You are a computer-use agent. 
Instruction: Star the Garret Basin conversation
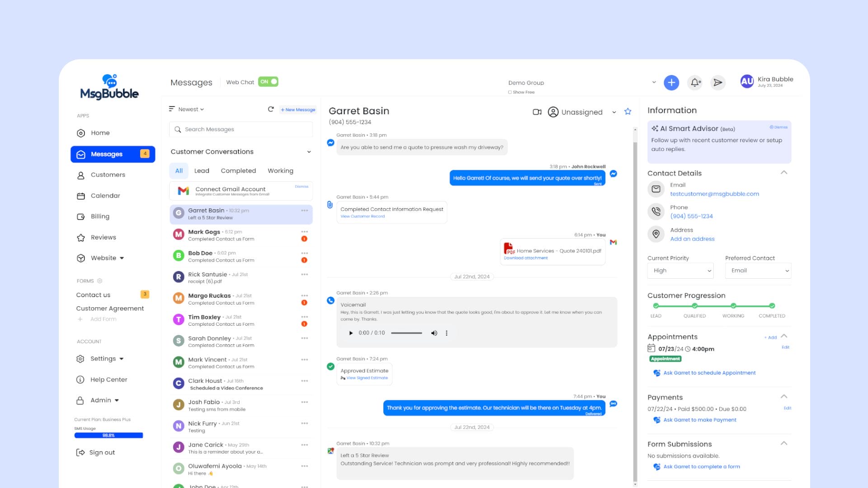pos(628,112)
